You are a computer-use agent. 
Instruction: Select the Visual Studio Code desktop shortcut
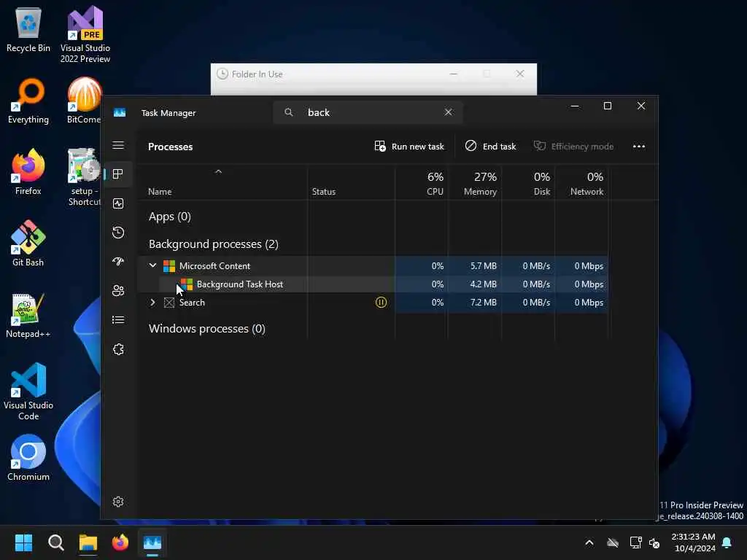28,392
